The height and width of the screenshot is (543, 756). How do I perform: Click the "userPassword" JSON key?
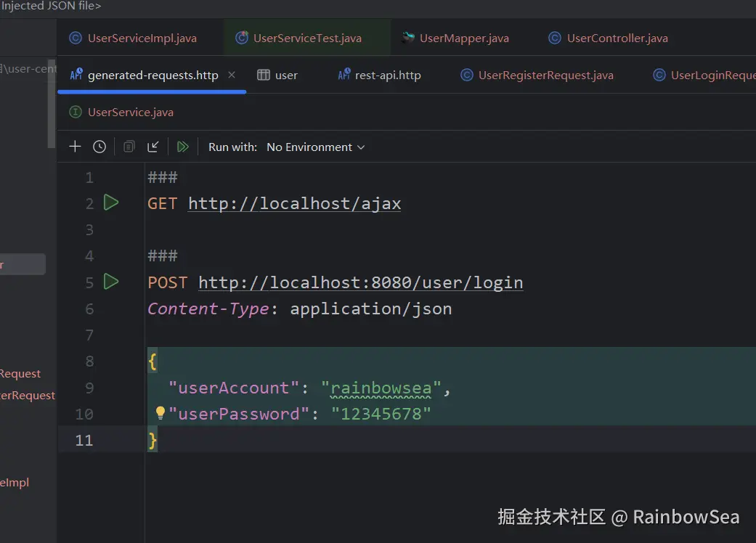pyautogui.click(x=239, y=415)
